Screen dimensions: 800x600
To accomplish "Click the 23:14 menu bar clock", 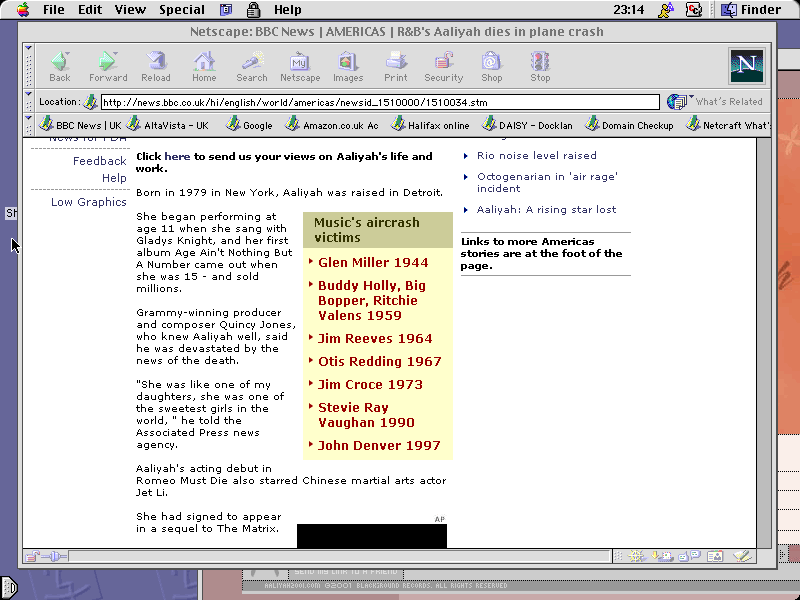I will click(629, 10).
